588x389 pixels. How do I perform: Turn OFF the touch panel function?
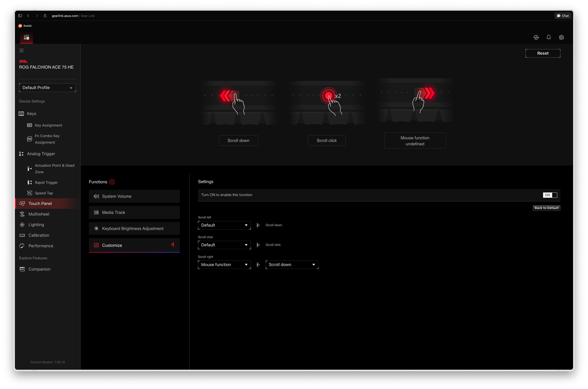[x=550, y=195]
